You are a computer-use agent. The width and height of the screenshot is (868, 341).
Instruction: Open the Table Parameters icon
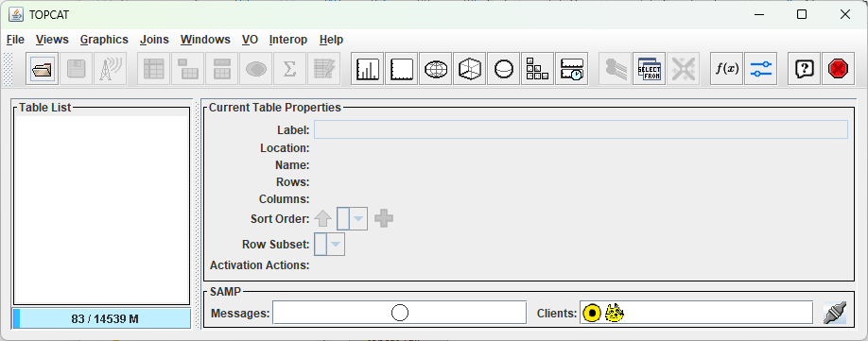point(187,69)
